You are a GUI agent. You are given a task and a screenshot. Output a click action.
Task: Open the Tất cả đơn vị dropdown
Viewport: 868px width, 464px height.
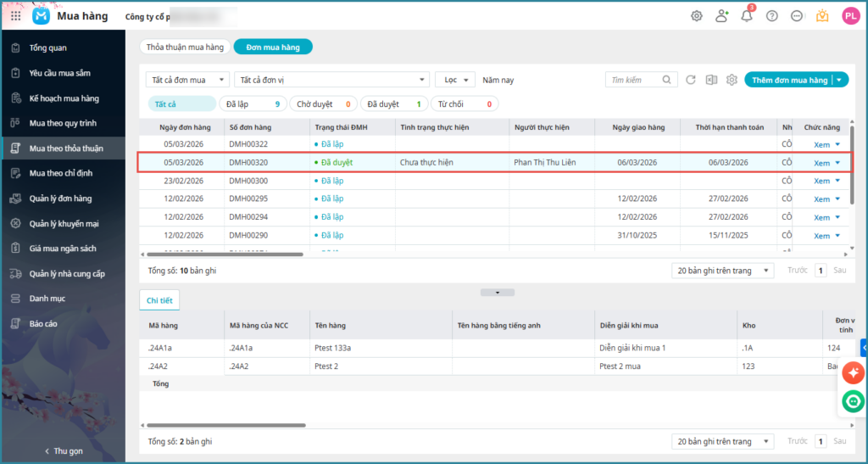(331, 80)
